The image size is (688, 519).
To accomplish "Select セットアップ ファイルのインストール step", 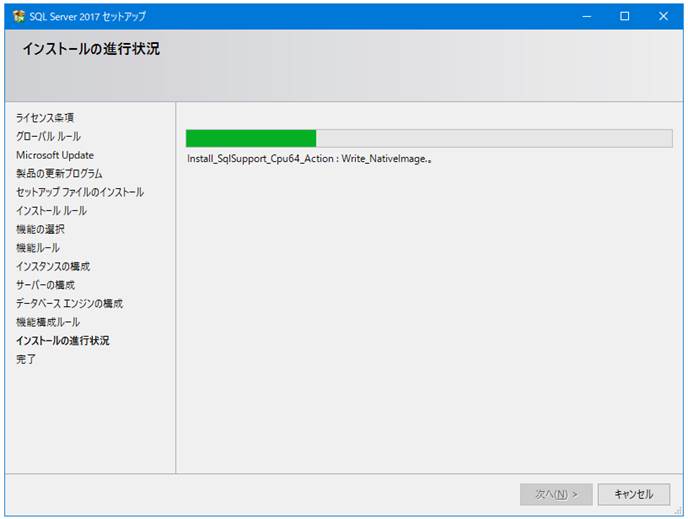I will 80,192.
